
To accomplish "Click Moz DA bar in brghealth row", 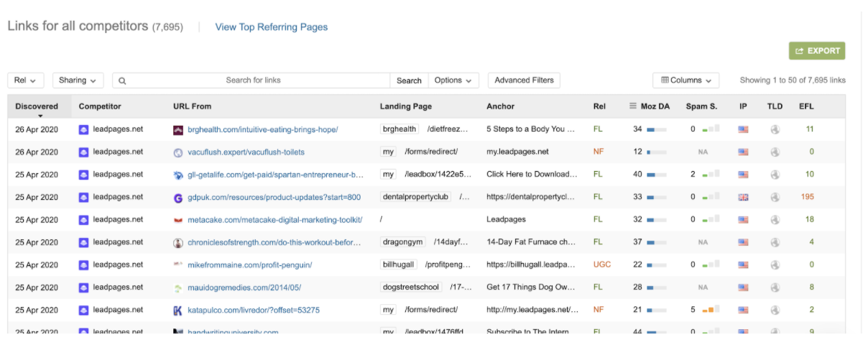I will pos(656,130).
